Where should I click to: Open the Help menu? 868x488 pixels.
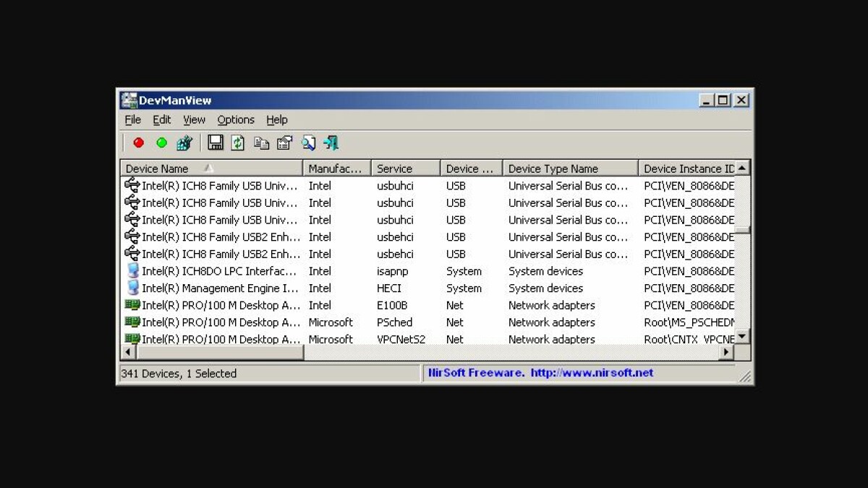pyautogui.click(x=277, y=120)
